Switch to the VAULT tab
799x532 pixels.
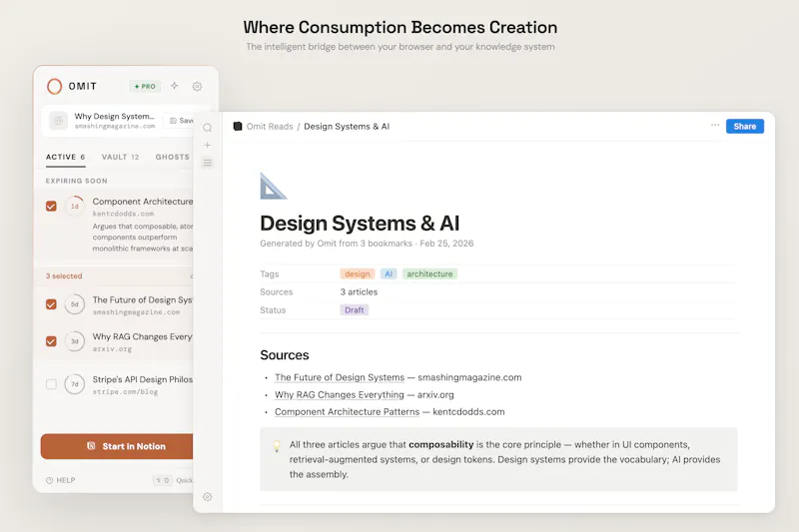click(x=120, y=157)
